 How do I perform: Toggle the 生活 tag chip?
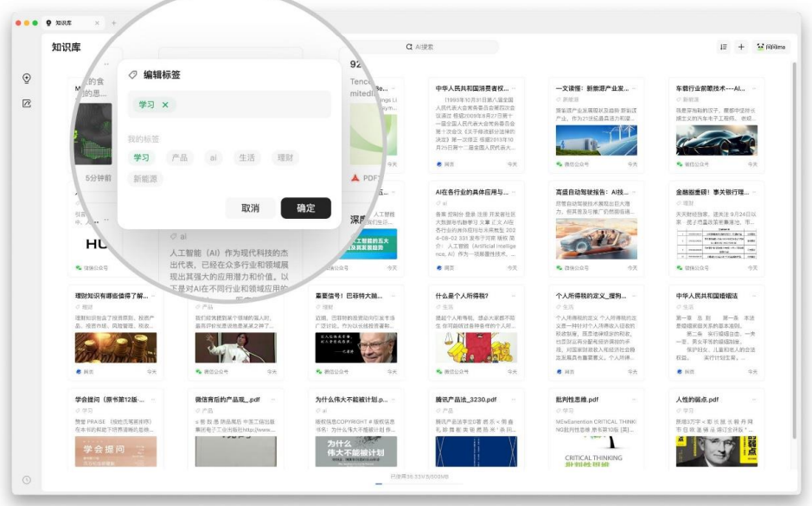point(247,157)
